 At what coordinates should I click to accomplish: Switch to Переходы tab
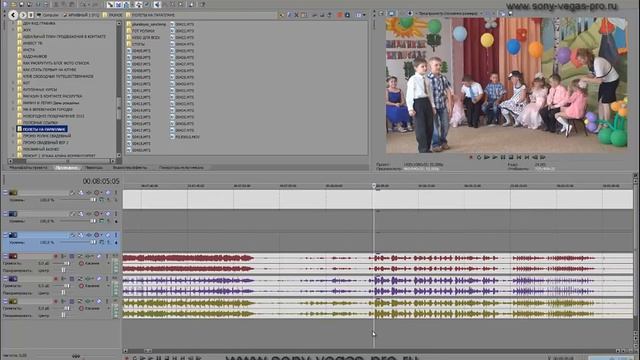click(x=94, y=167)
